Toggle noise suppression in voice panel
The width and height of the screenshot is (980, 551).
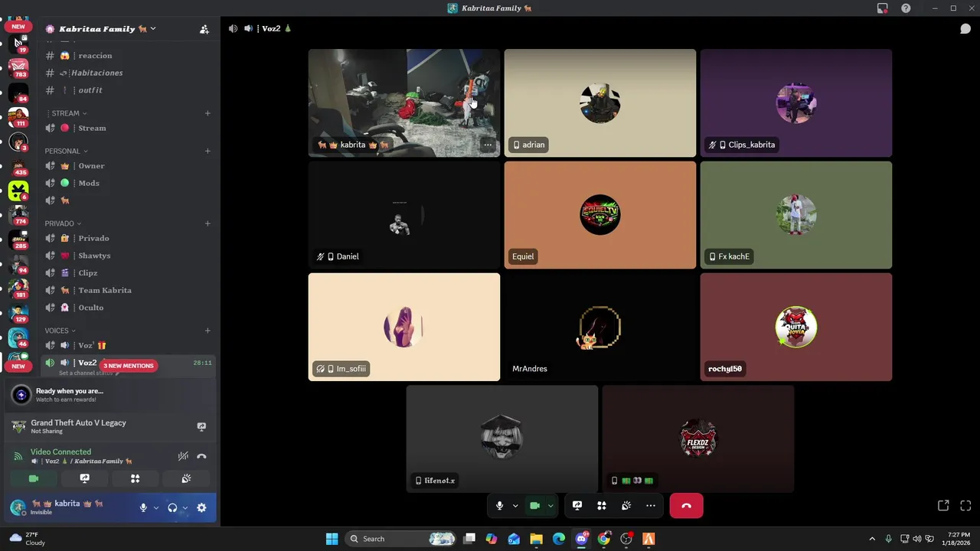[183, 456]
